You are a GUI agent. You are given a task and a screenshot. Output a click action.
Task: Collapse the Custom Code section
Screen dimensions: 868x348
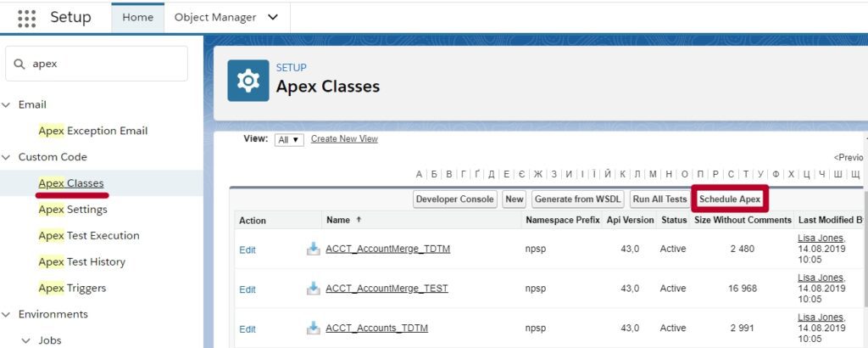[7, 157]
